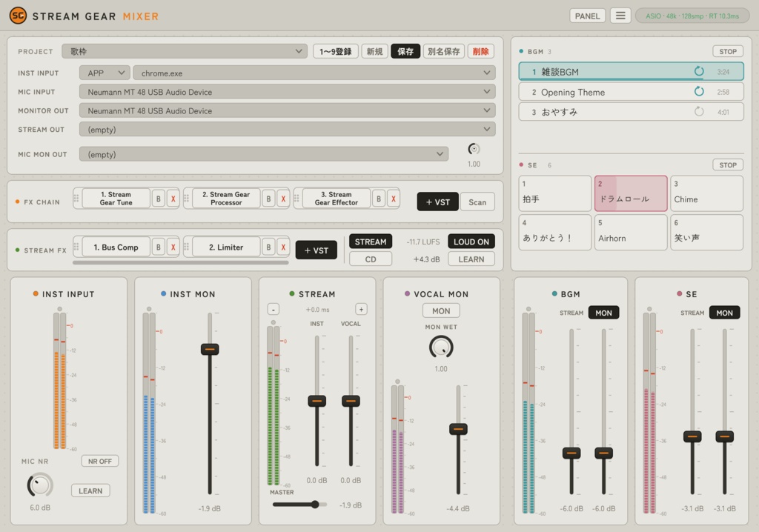Open MIC INPUT device dropdown
The image size is (759, 532).
(287, 92)
